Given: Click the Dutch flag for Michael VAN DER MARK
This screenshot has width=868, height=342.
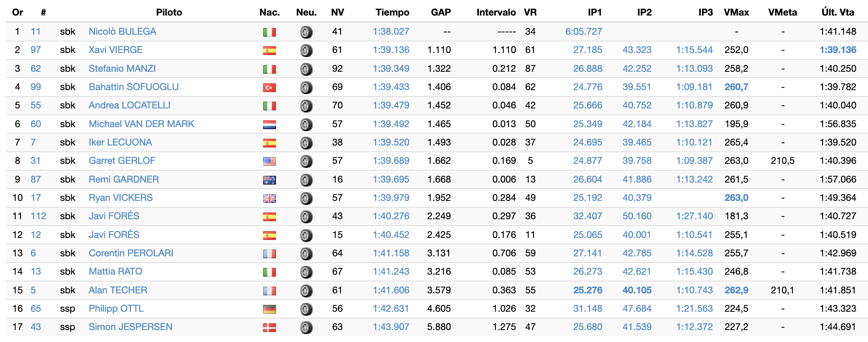Looking at the screenshot, I should 270,124.
